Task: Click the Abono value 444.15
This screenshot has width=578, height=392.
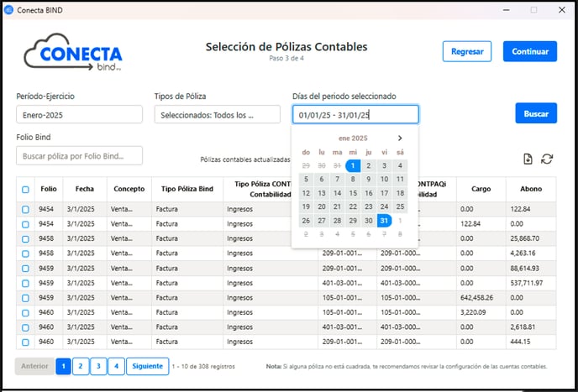Action: [520, 342]
